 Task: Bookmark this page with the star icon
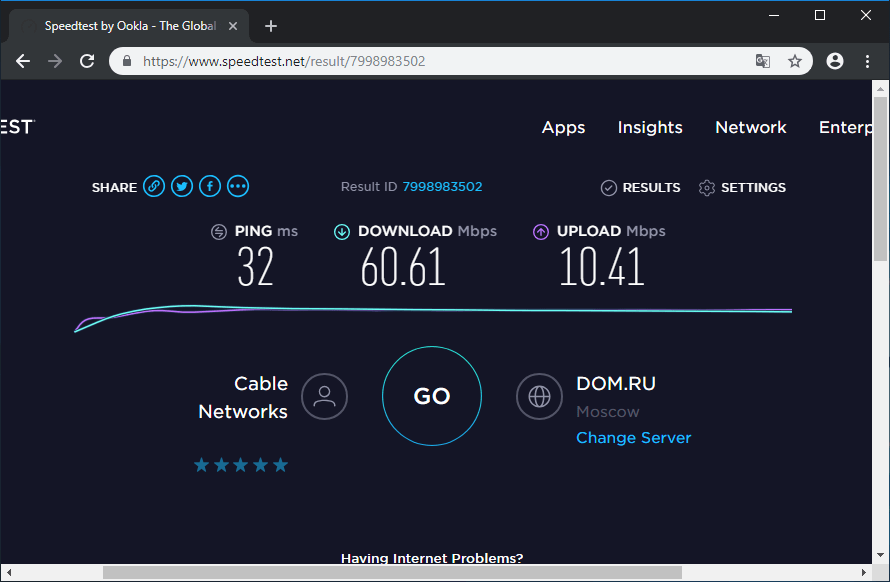795,61
